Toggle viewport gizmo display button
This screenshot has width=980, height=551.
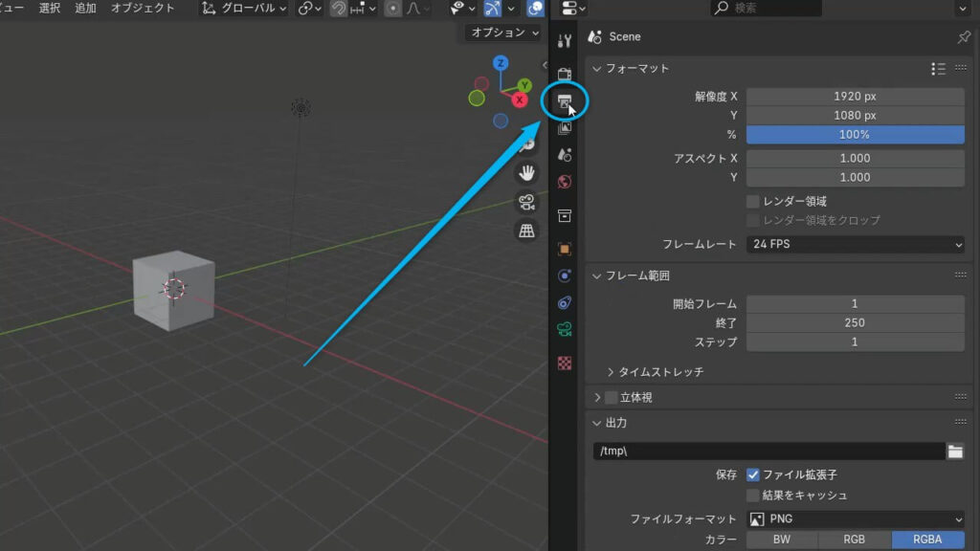click(493, 8)
